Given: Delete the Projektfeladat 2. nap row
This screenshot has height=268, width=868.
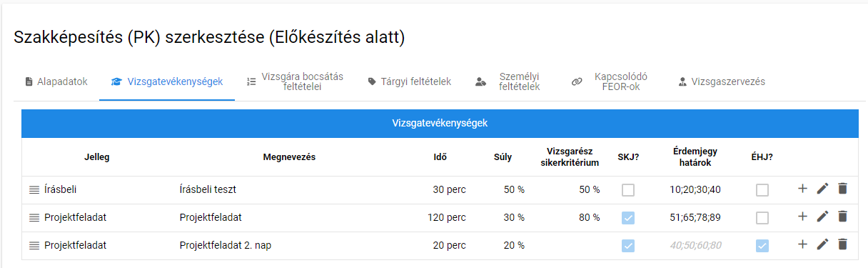Looking at the screenshot, I should coord(842,244).
